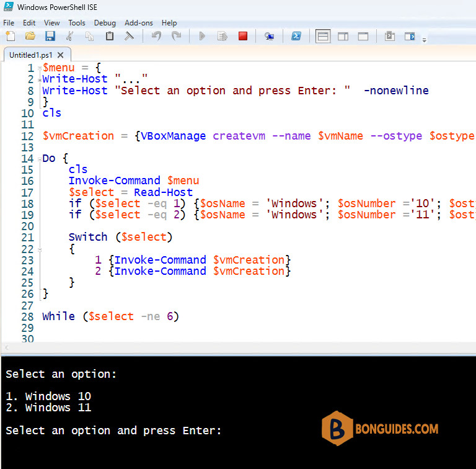Image resolution: width=476 pixels, height=469 pixels.
Task: Click While keyword on line 28
Action: coord(59,316)
